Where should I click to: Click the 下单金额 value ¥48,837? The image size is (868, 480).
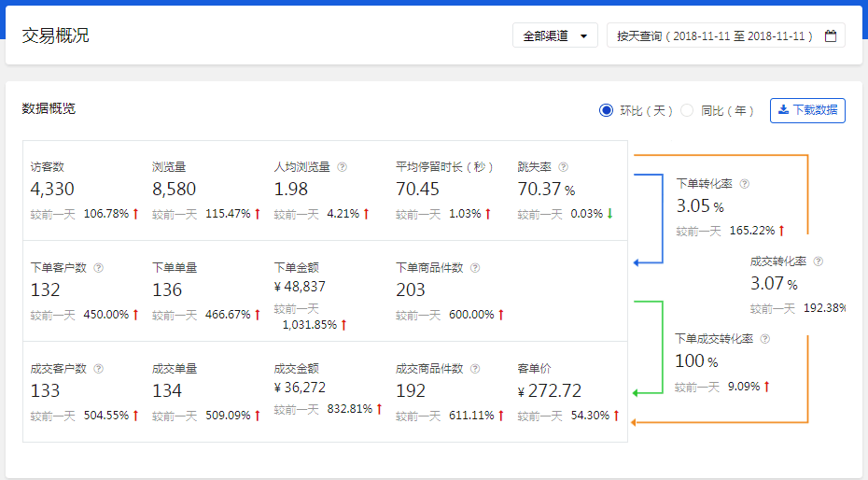(301, 287)
